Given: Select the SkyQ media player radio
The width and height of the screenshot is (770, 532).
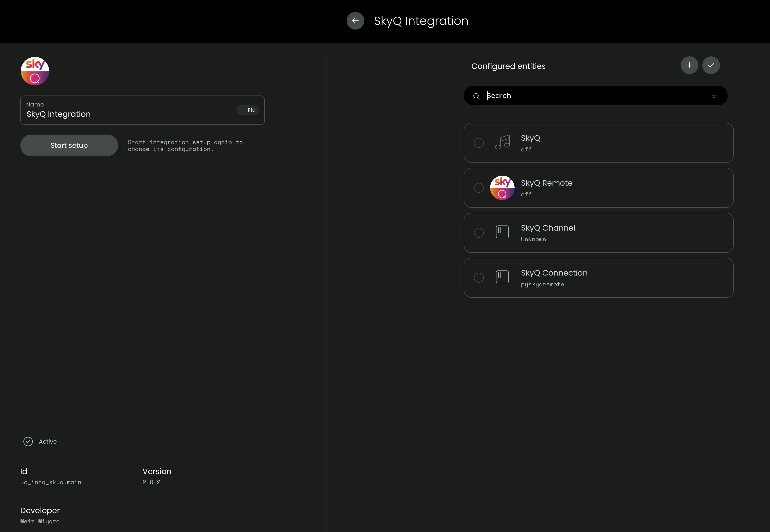Looking at the screenshot, I should pos(479,143).
